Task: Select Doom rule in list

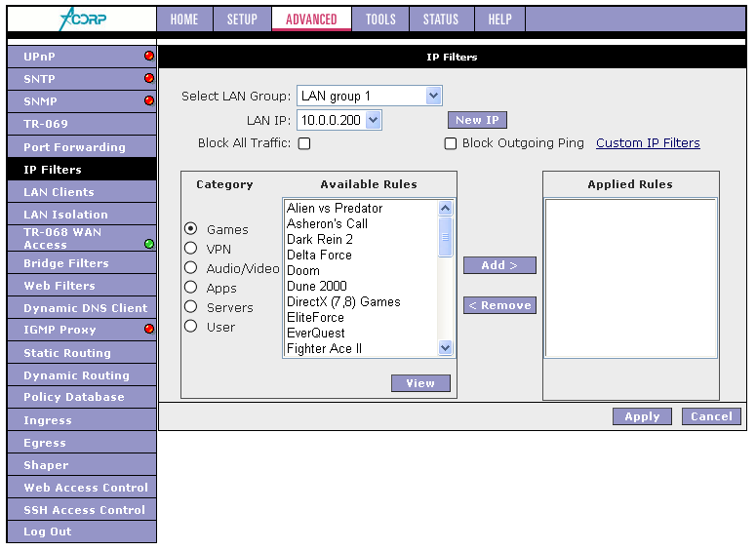Action: tap(361, 270)
